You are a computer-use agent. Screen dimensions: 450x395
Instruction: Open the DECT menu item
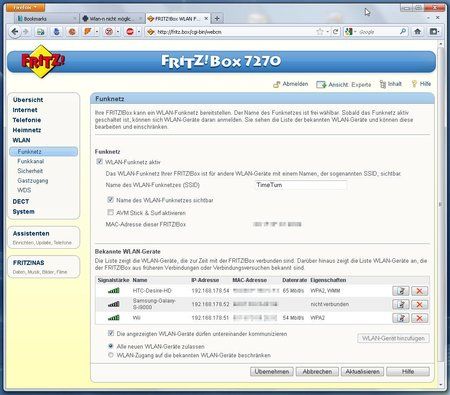(21, 201)
